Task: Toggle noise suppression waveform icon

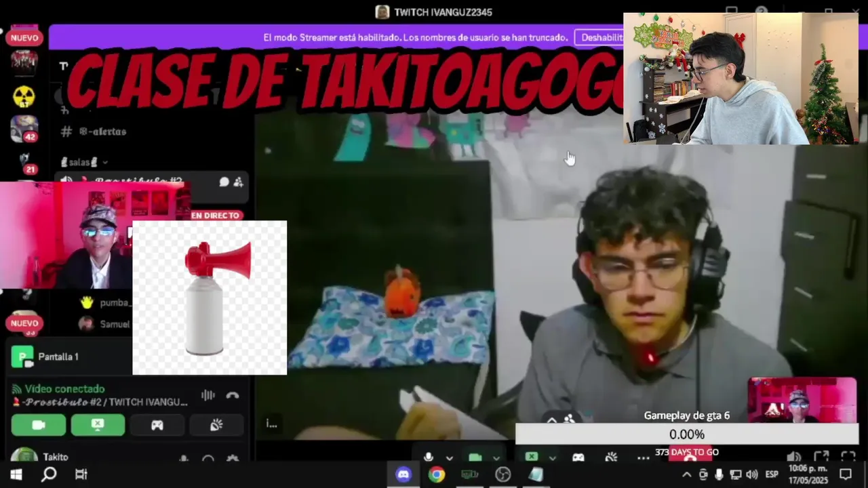Action: (208, 395)
